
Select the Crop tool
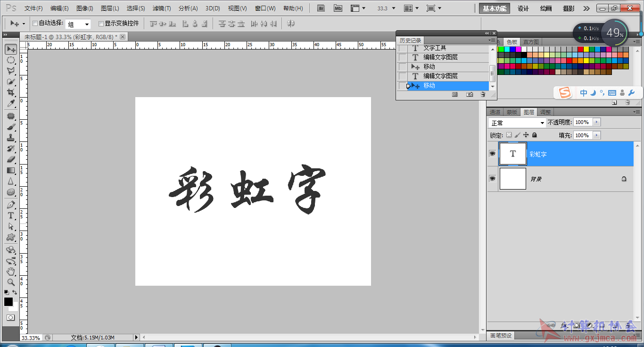(x=11, y=92)
